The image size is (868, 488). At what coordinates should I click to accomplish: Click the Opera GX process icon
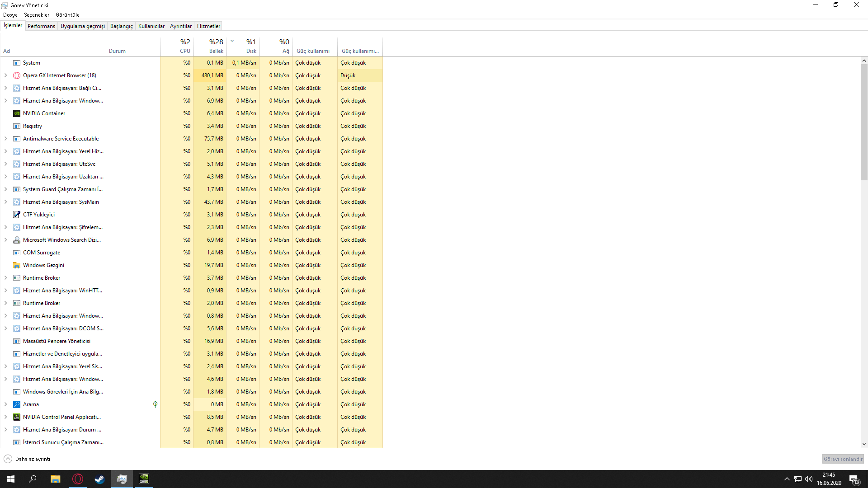(x=17, y=75)
